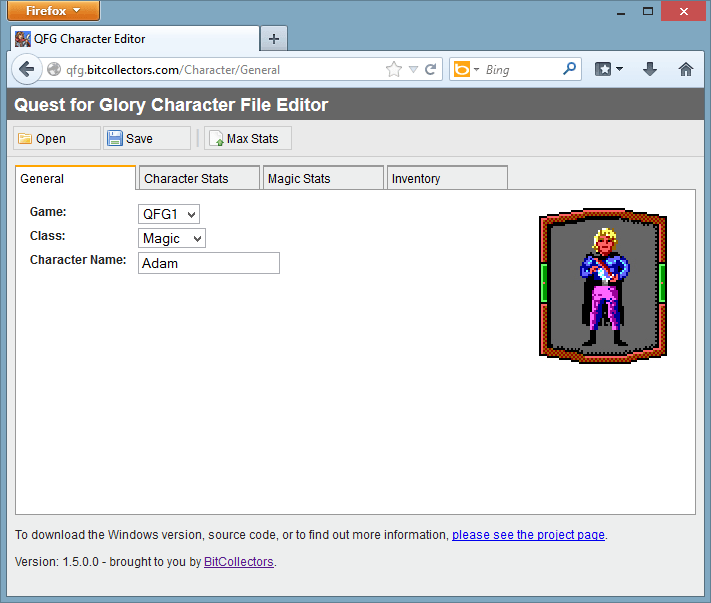Open the Class dropdown showing Magic
Viewport: 711px width, 603px height.
click(172, 238)
